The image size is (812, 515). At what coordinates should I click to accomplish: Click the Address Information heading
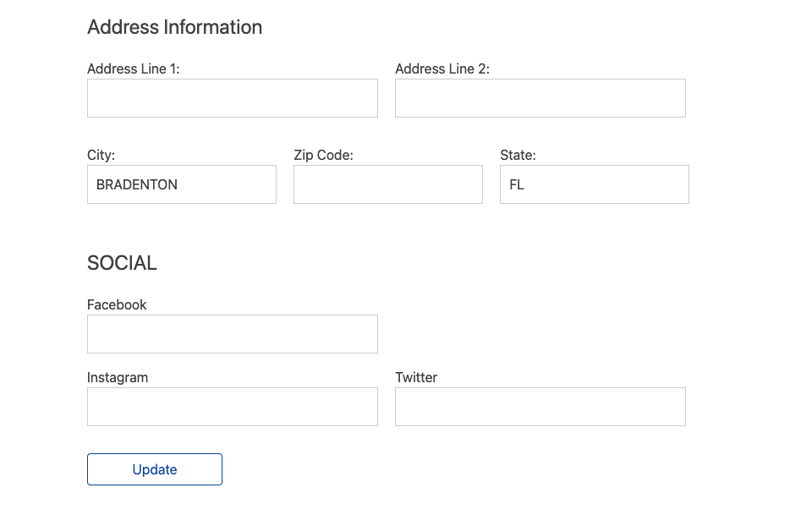[174, 27]
